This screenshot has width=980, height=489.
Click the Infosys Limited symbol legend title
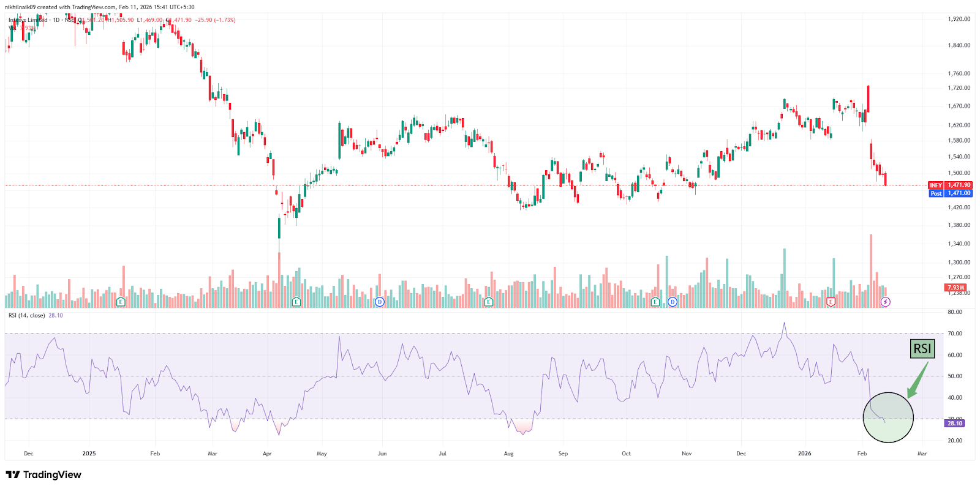point(28,20)
